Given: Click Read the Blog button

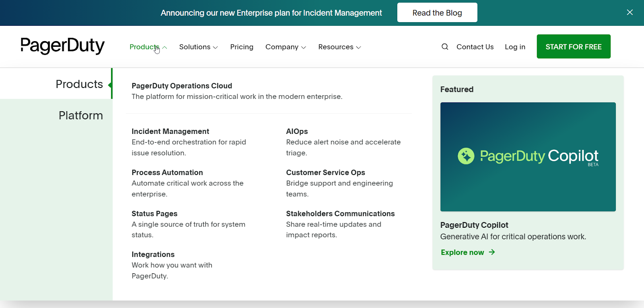Looking at the screenshot, I should click(437, 12).
